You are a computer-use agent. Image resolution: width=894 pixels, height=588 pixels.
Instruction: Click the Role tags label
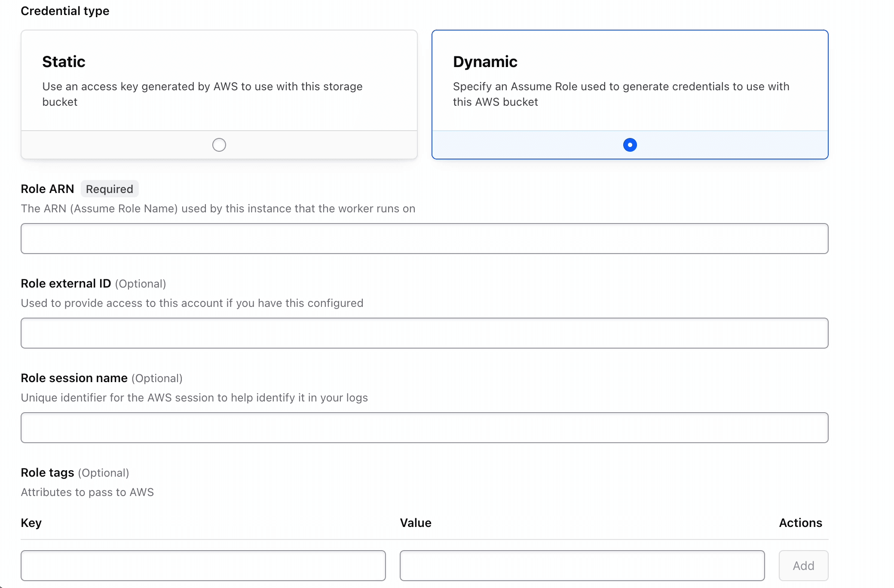point(47,473)
